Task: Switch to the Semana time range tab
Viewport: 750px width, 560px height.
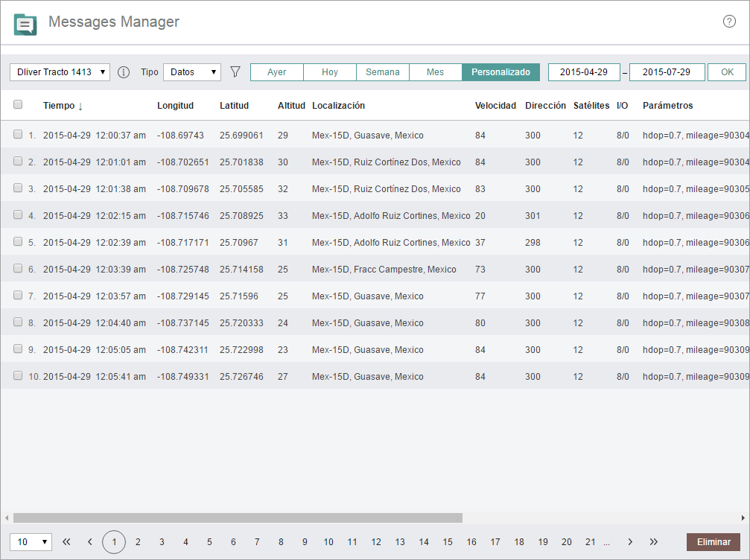Action: tap(383, 72)
